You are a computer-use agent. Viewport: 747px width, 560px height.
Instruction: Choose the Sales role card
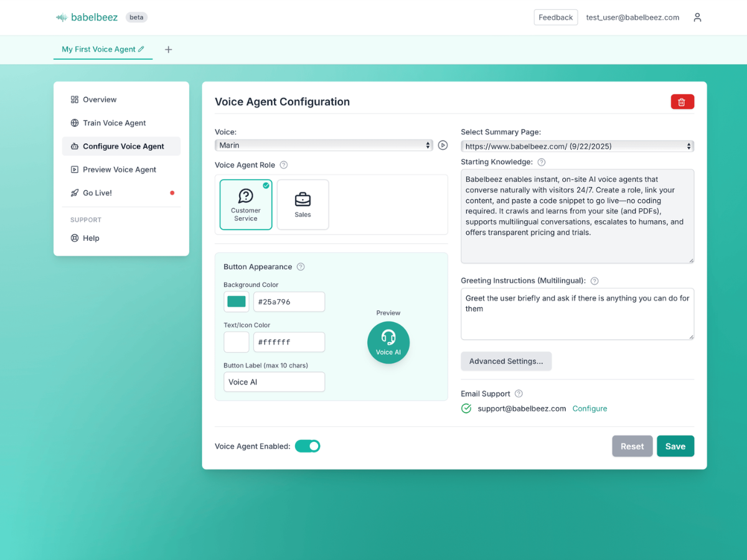pos(303,204)
